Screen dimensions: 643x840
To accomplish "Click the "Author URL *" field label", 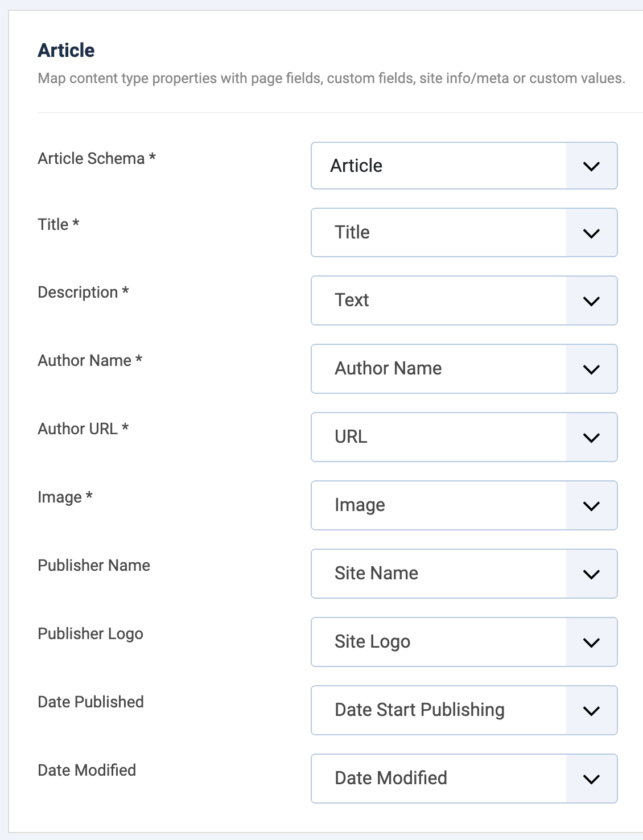I will pyautogui.click(x=83, y=429).
